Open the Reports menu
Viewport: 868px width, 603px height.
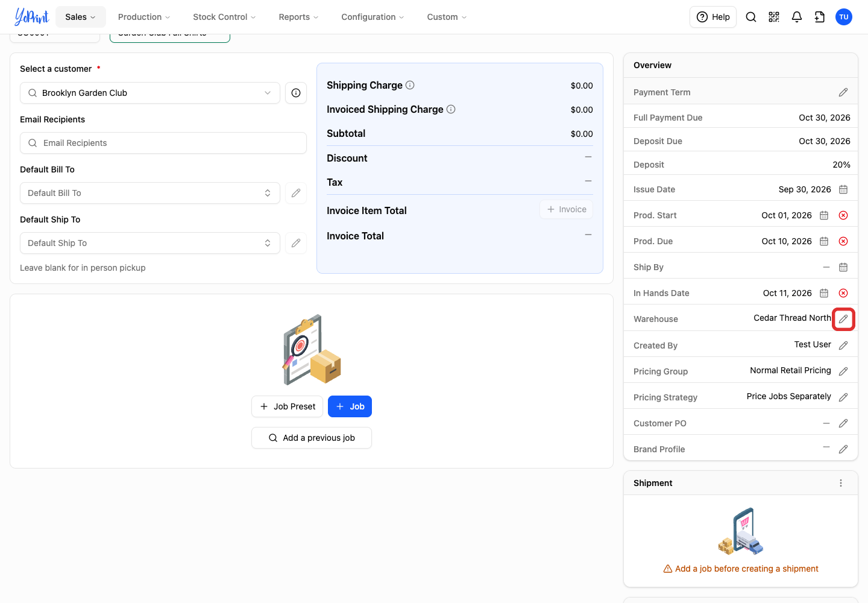298,17
